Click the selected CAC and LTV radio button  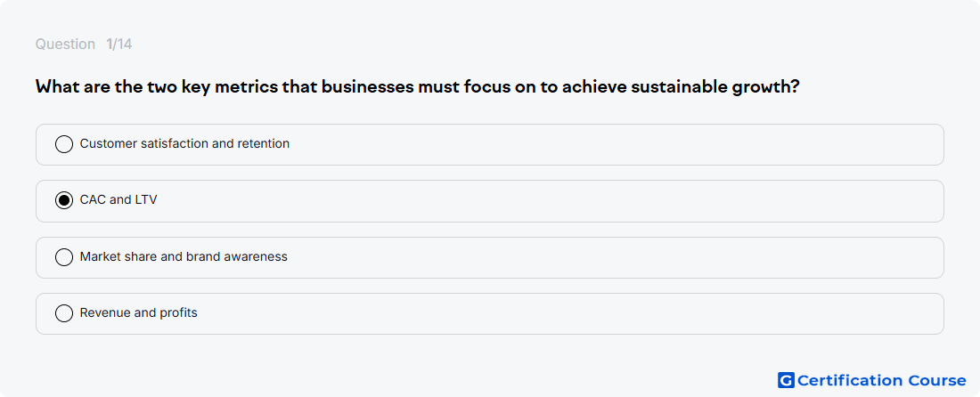[64, 200]
